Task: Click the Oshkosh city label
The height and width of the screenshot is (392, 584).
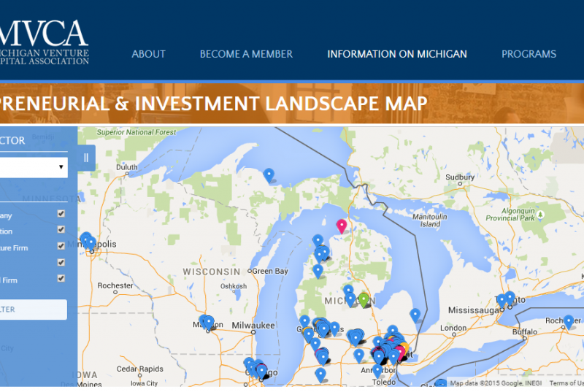Action: [234, 286]
